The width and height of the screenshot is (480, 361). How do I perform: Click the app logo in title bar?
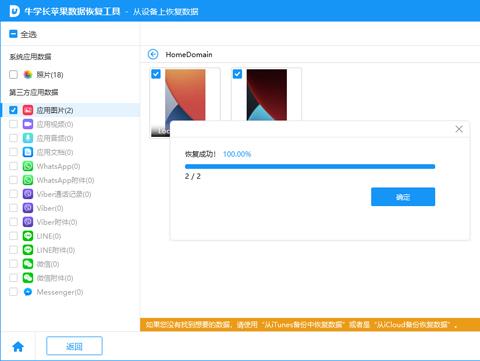coord(15,11)
